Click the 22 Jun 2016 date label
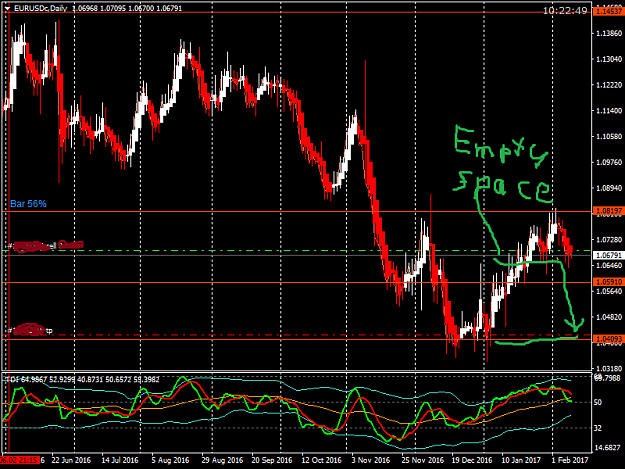The width and height of the screenshot is (625, 469). pos(71,460)
